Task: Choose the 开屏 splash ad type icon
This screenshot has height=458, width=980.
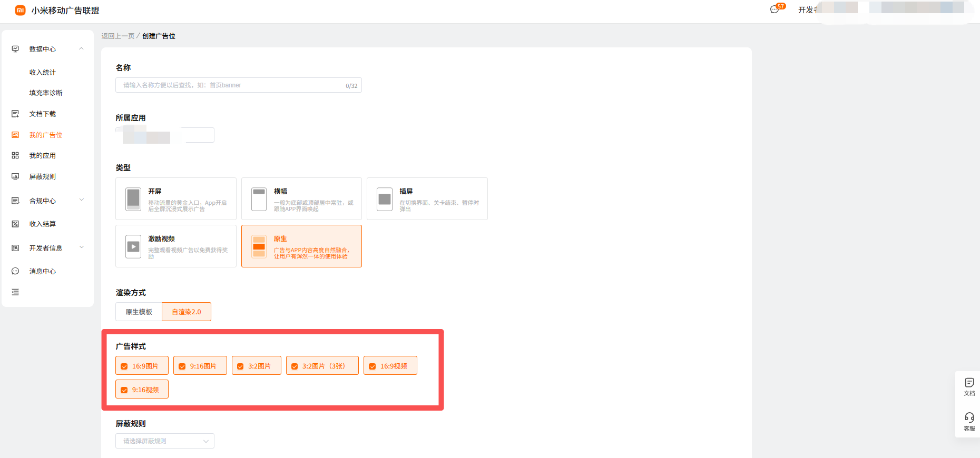Action: [x=134, y=199]
